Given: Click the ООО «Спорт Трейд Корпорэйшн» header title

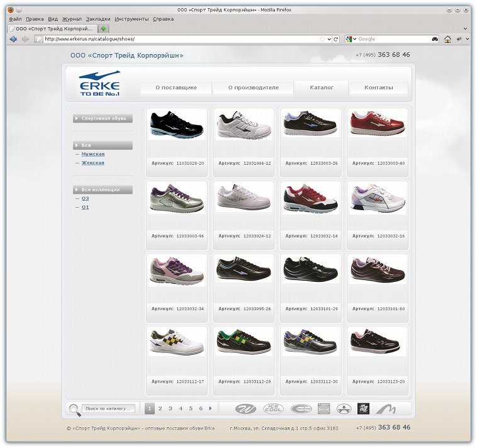Looking at the screenshot, I should click(x=127, y=55).
